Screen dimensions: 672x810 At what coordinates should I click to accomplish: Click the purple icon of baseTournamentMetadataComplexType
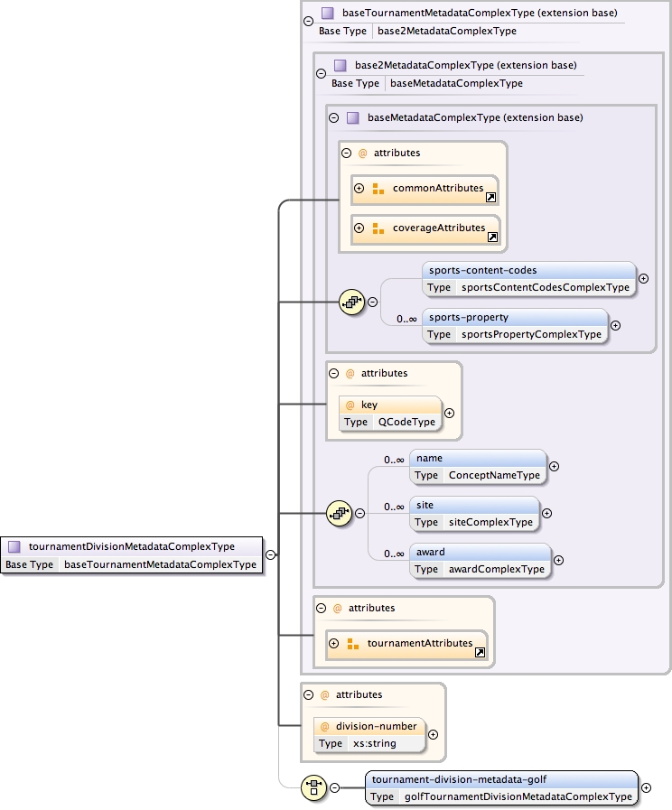click(327, 14)
